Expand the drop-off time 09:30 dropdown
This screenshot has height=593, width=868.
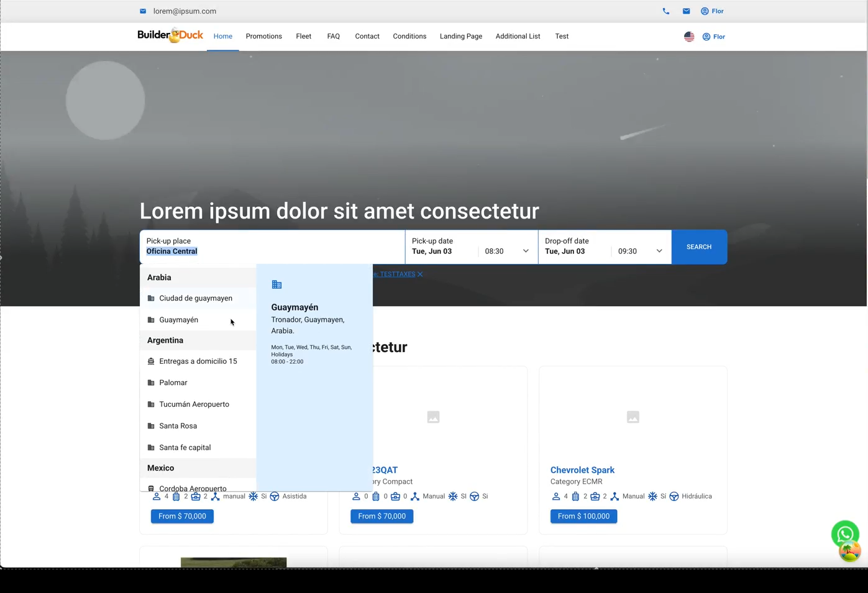(640, 251)
